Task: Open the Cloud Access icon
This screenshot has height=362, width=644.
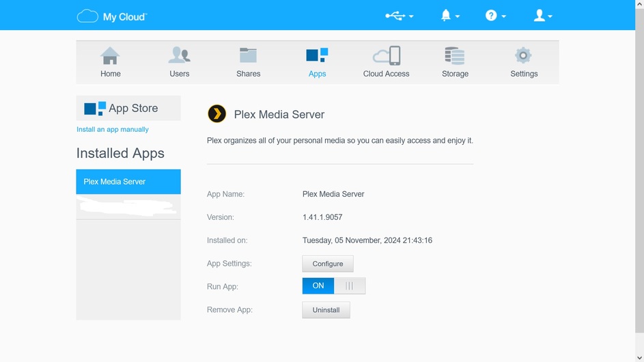Action: coord(386,55)
